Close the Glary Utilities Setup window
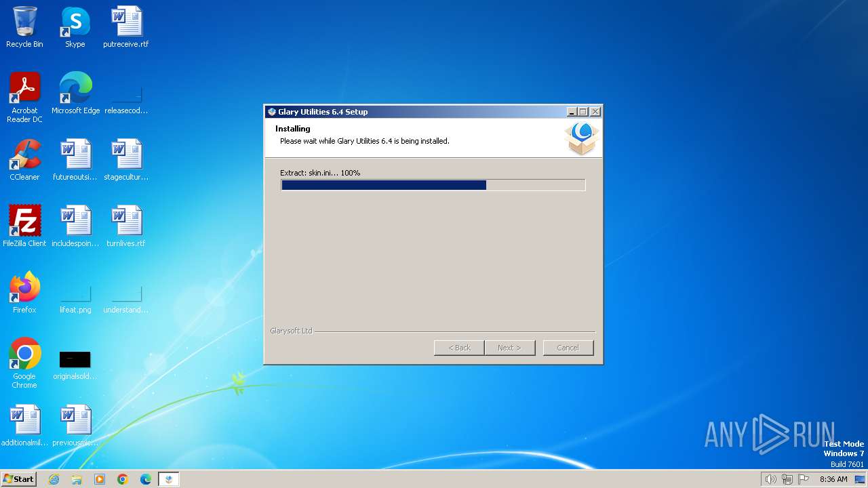Viewport: 868px width, 488px height. pos(595,112)
